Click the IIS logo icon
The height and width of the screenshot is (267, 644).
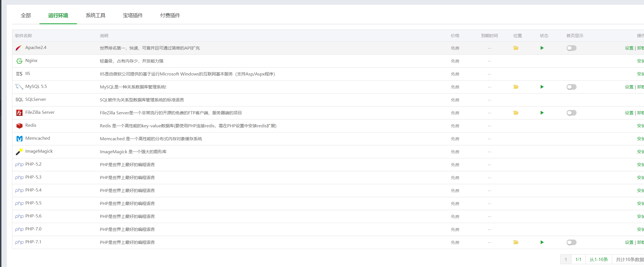pos(19,74)
